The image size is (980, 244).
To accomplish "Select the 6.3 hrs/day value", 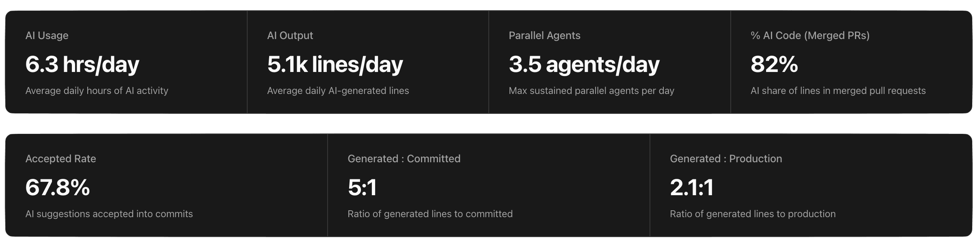I will point(82,64).
